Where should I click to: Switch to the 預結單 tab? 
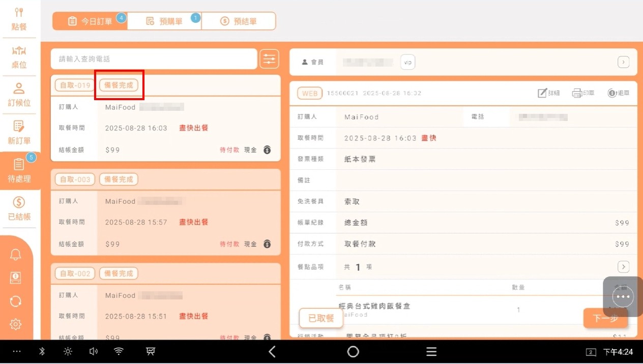click(239, 21)
